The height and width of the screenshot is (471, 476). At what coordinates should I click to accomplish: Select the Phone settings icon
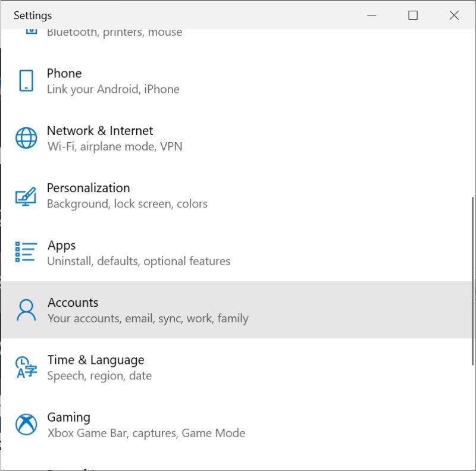tap(26, 81)
